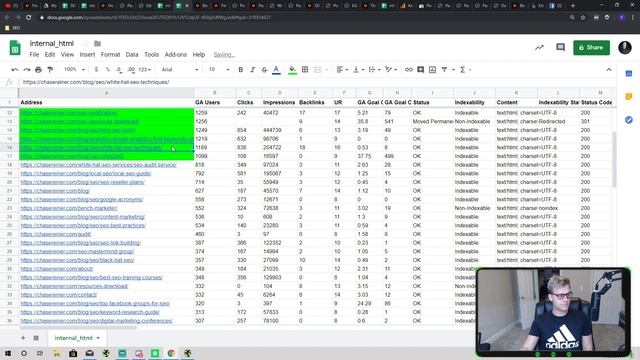
Task: Rename the internal_html document title
Action: (51, 44)
